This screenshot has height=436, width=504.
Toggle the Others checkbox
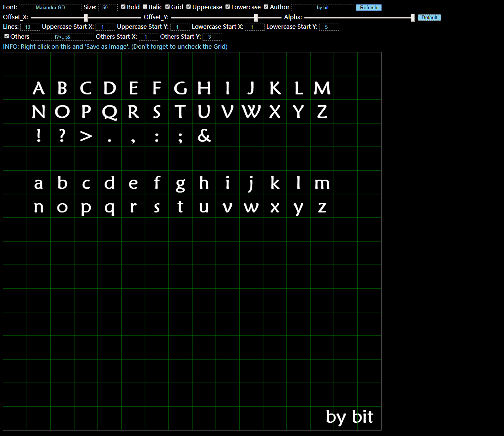7,36
